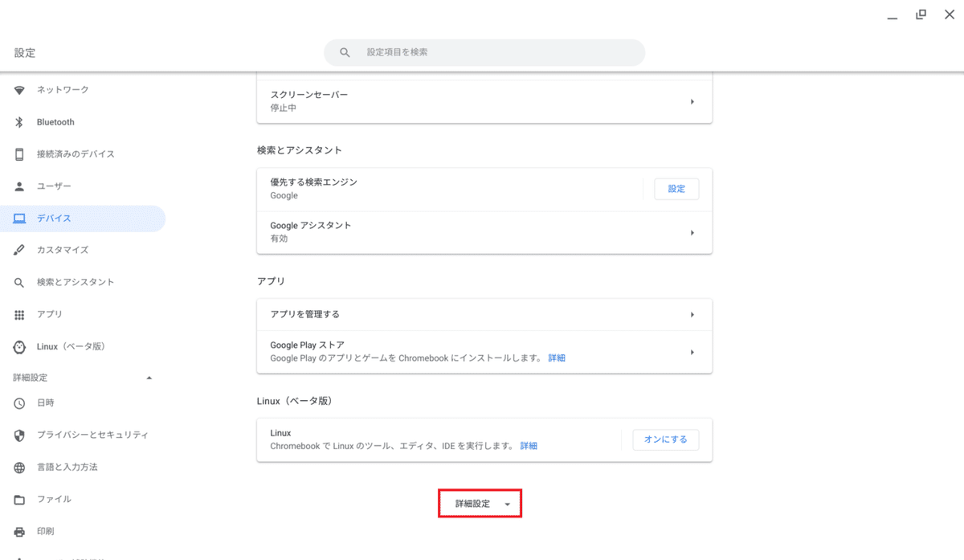The height and width of the screenshot is (560, 964).
Task: Open the アプリ grid icon
Action: [x=19, y=314]
